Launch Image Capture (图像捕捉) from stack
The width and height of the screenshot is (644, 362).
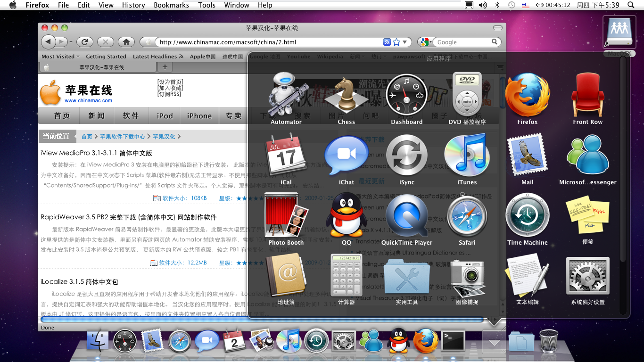point(467,279)
